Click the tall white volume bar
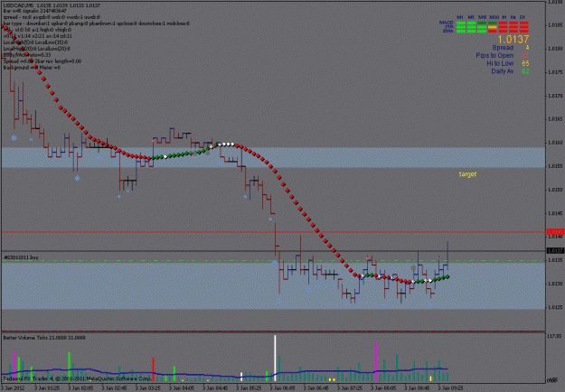This screenshot has height=392, width=565. point(275,358)
